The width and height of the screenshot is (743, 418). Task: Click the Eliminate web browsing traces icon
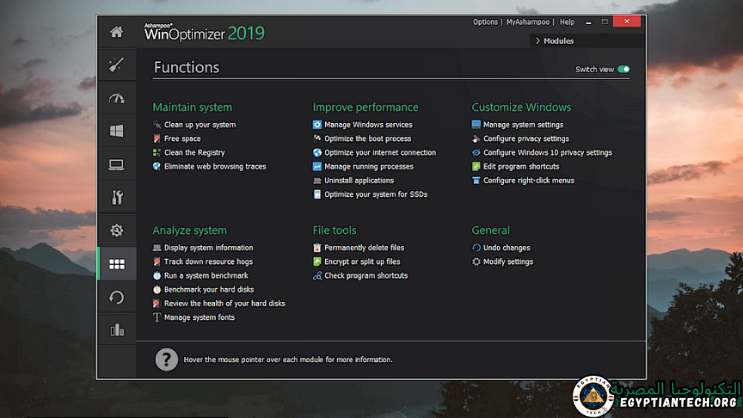[157, 166]
